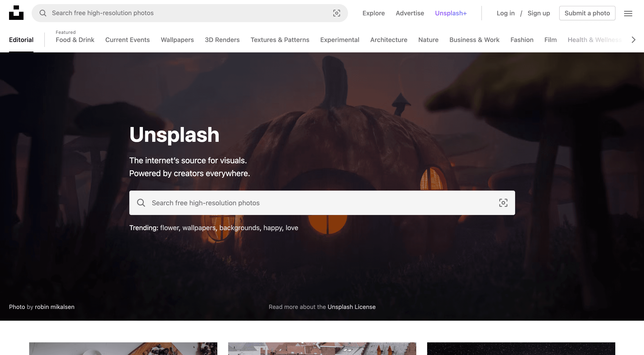Select the Nature category

pyautogui.click(x=428, y=40)
